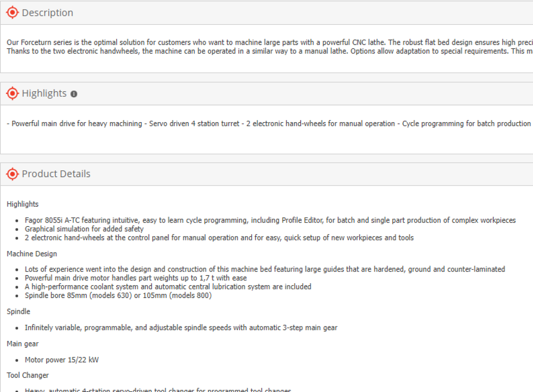Image resolution: width=533 pixels, height=392 pixels.
Task: Click the 'Main gear' subheading
Action: tap(23, 344)
